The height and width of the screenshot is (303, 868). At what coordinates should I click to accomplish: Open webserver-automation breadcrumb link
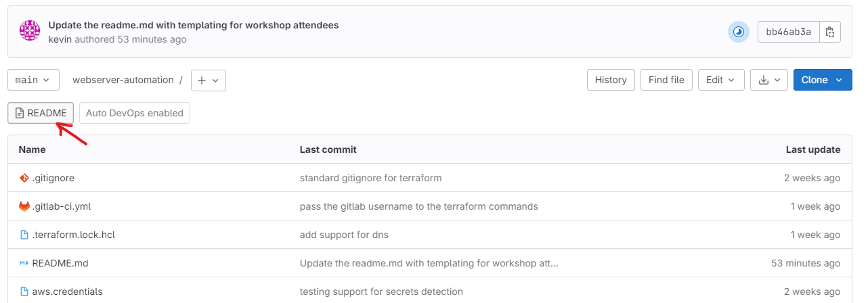coord(123,80)
